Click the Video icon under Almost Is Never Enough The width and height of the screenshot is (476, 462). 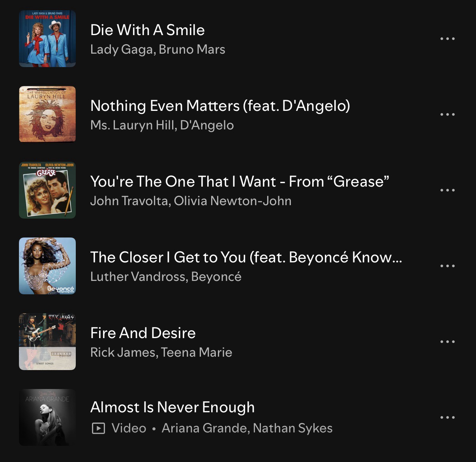[98, 428]
